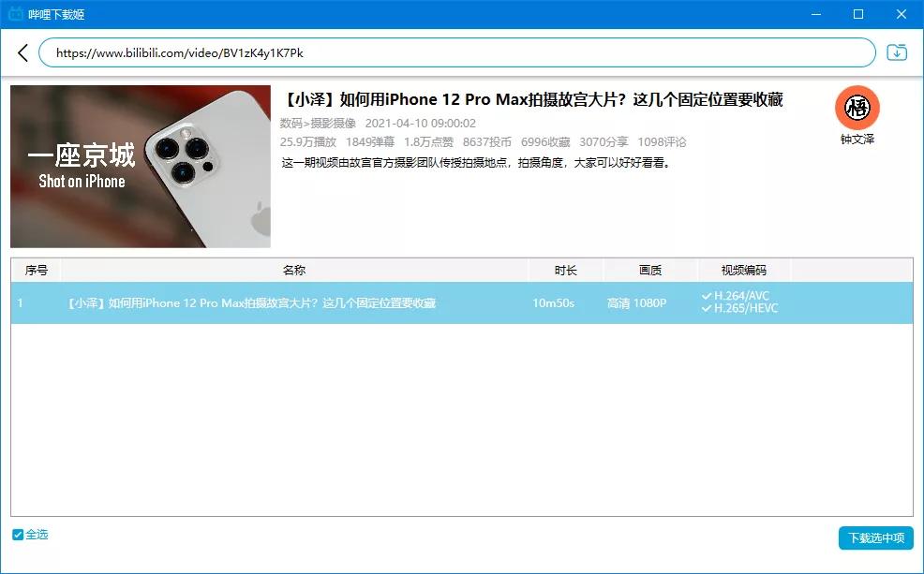Select the video name in row 1

(x=252, y=302)
